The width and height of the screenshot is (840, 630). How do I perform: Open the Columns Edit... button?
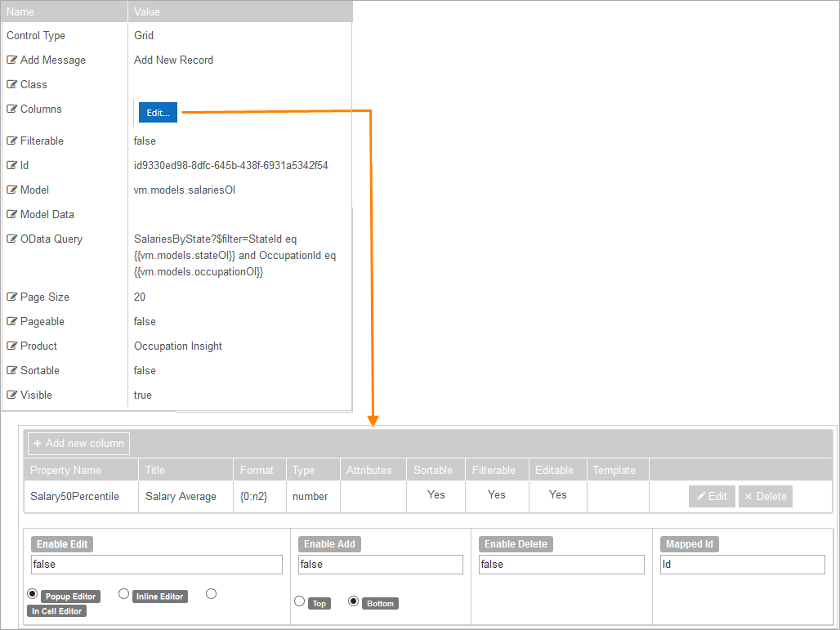coord(158,113)
